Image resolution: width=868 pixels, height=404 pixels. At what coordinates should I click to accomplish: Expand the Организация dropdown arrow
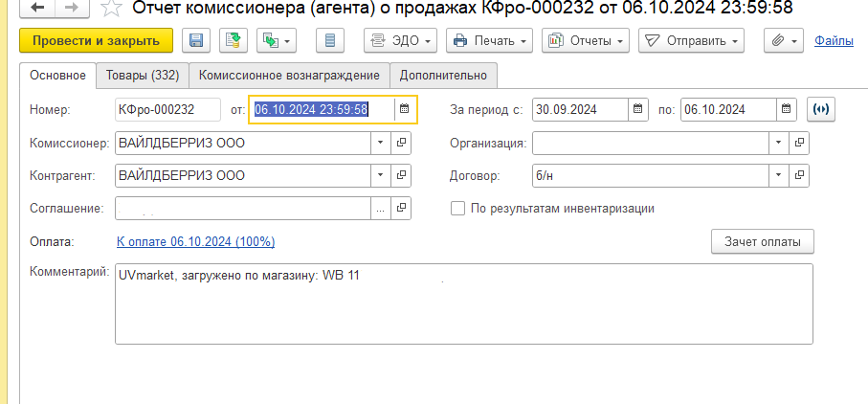[x=778, y=143]
